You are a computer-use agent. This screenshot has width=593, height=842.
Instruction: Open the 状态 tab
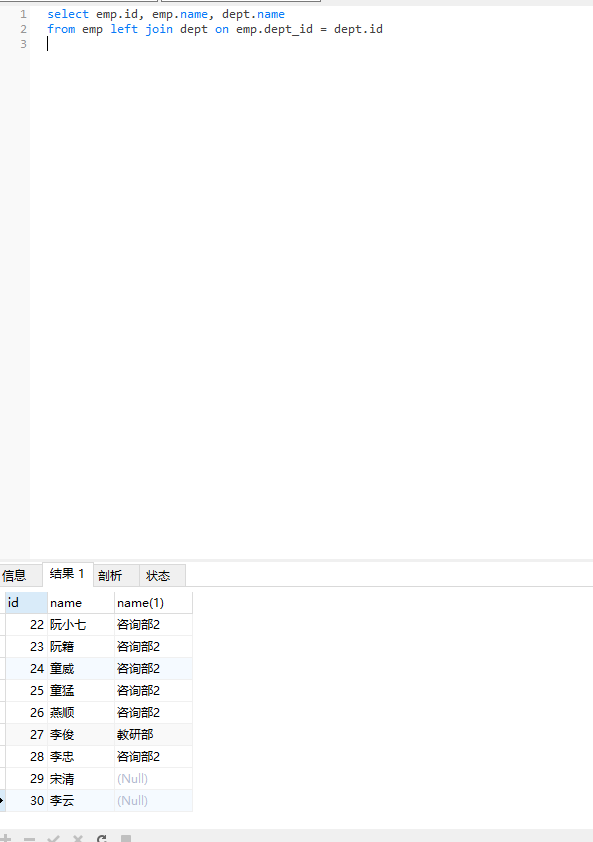(x=158, y=576)
